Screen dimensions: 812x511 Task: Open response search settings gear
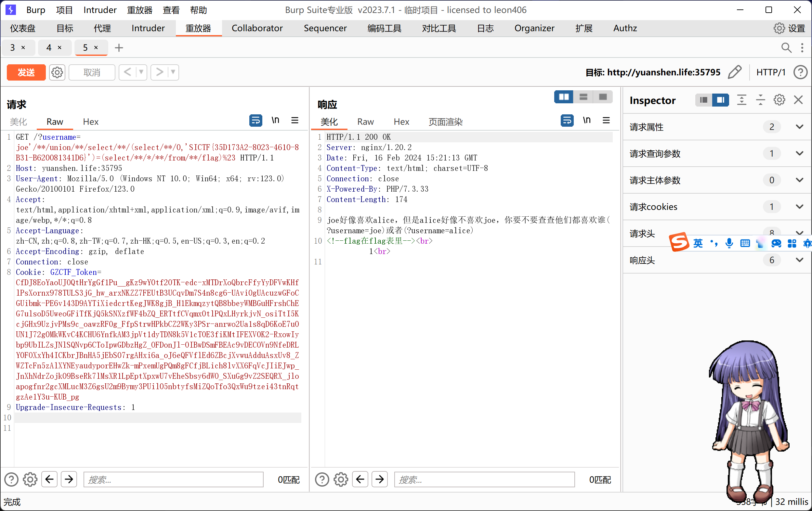[x=341, y=479]
